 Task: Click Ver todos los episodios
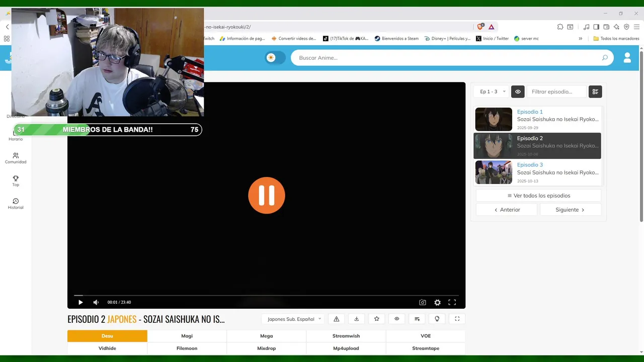pyautogui.click(x=538, y=196)
